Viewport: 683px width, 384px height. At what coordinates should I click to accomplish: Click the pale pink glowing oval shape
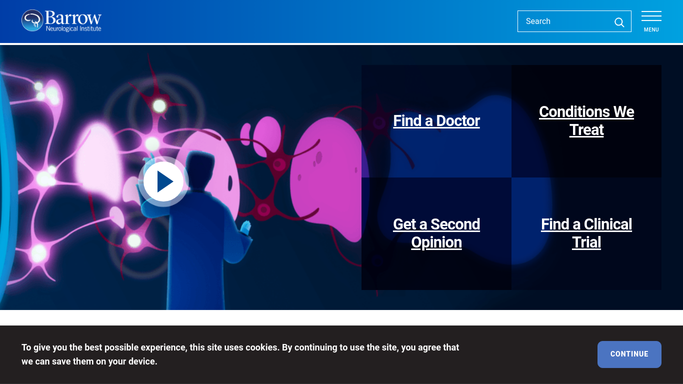(98, 160)
